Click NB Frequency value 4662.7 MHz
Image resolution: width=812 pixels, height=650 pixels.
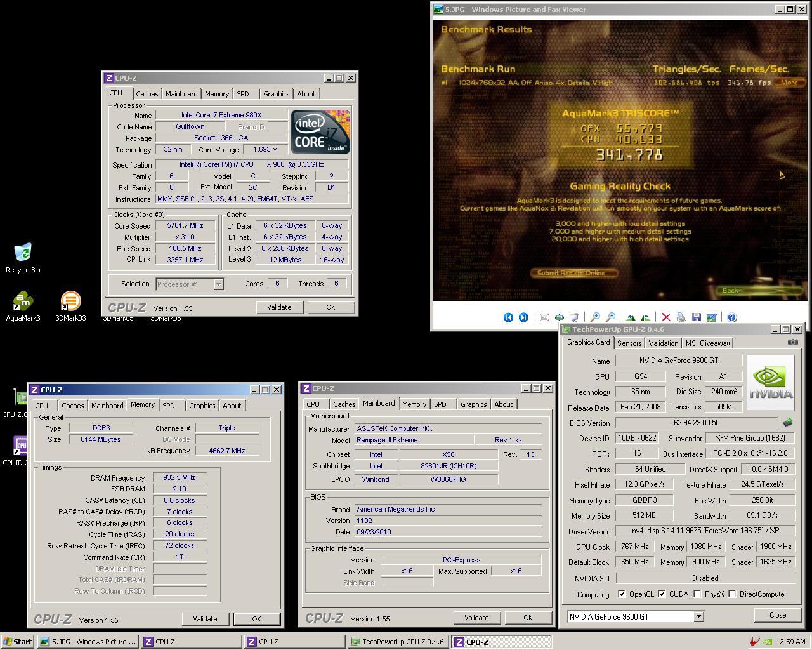pyautogui.click(x=227, y=451)
